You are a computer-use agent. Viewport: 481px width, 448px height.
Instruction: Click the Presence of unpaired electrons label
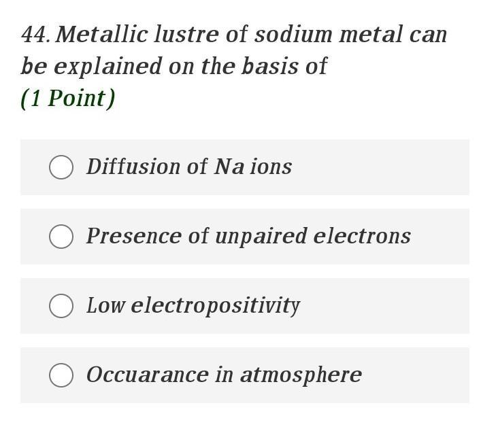248,237
